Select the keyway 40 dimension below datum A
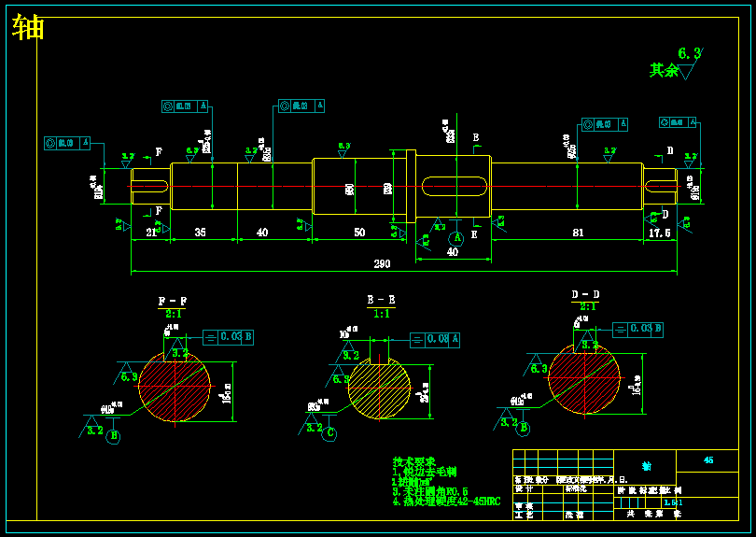The height and width of the screenshot is (537, 756). coord(453,252)
